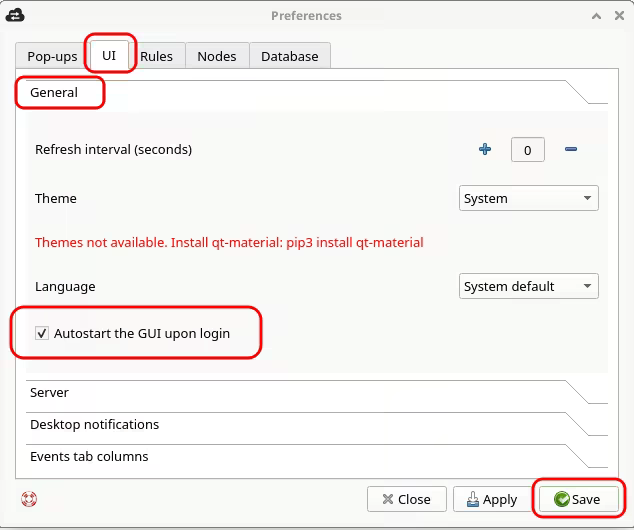Expand the Desktop notifications section
Viewport: 634px width, 530px height.
tap(94, 425)
